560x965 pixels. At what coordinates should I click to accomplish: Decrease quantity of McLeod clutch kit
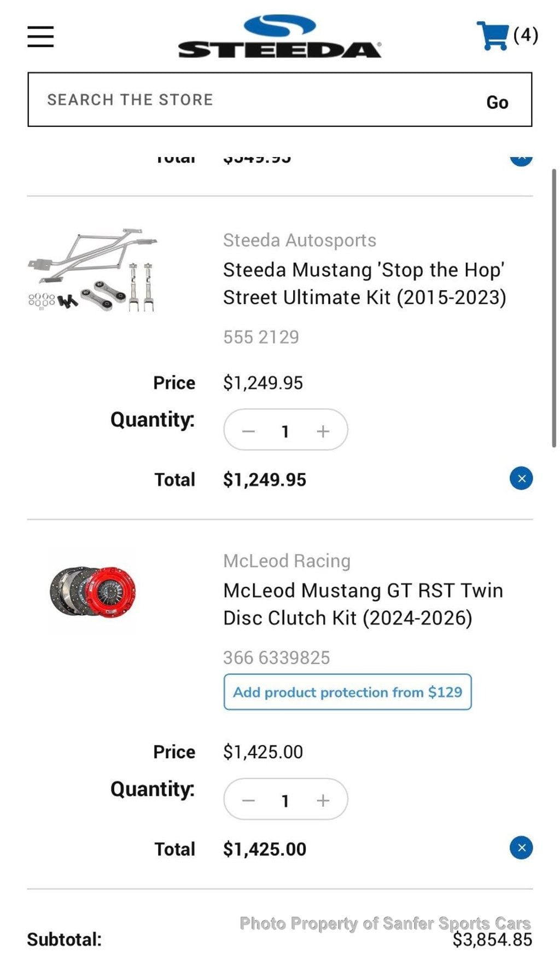pyautogui.click(x=249, y=801)
